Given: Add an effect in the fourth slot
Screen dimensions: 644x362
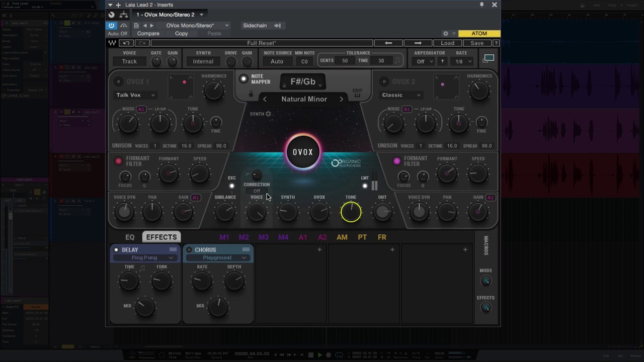Looking at the screenshot, I should click(392, 249).
